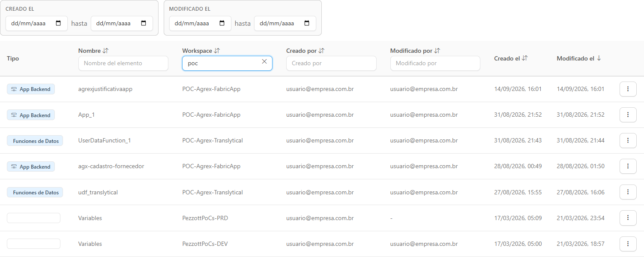The width and height of the screenshot is (644, 257).
Task: Sort by Modificado por column arrows
Action: tap(437, 51)
